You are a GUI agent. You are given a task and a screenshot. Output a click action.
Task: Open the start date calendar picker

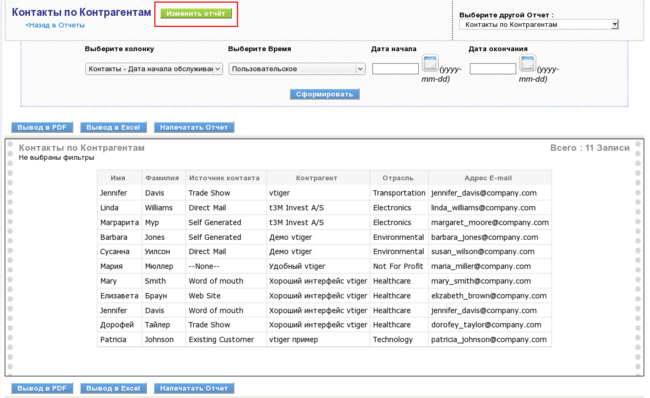click(x=430, y=63)
